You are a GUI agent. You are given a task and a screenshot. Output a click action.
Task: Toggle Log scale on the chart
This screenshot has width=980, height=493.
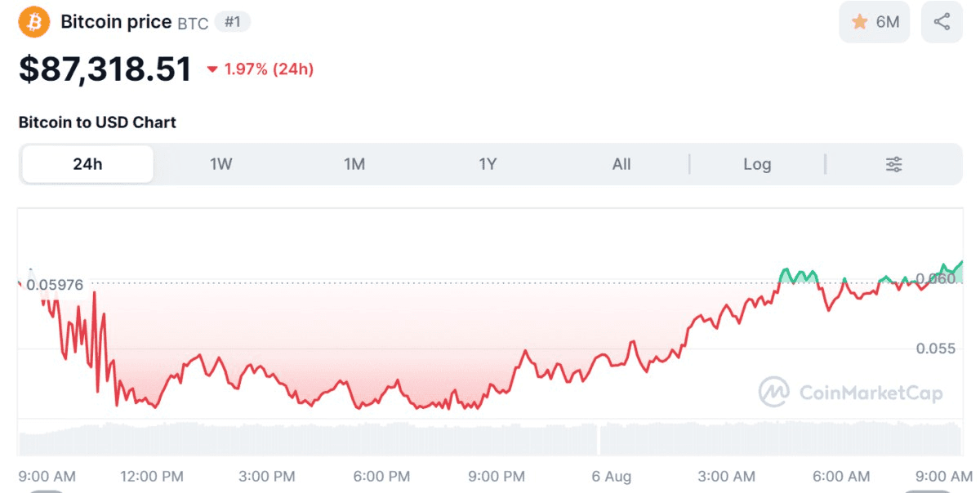(757, 164)
